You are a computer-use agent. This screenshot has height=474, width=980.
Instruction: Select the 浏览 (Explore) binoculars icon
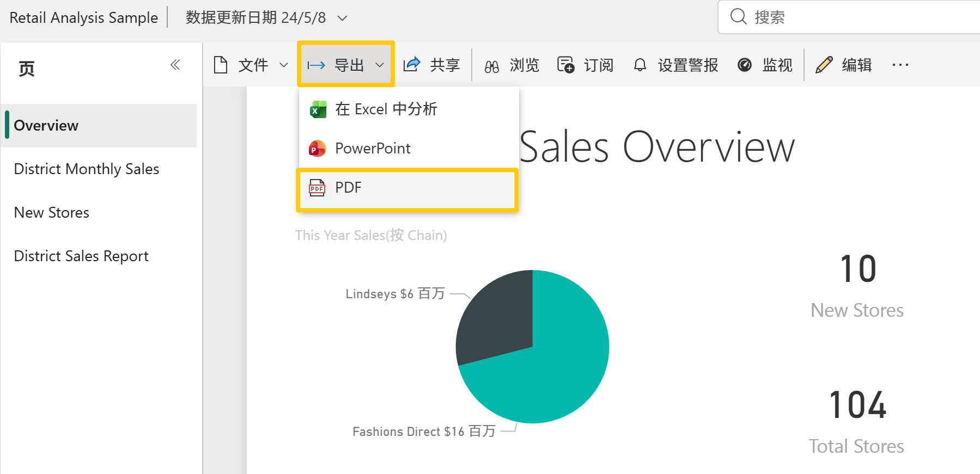(491, 64)
